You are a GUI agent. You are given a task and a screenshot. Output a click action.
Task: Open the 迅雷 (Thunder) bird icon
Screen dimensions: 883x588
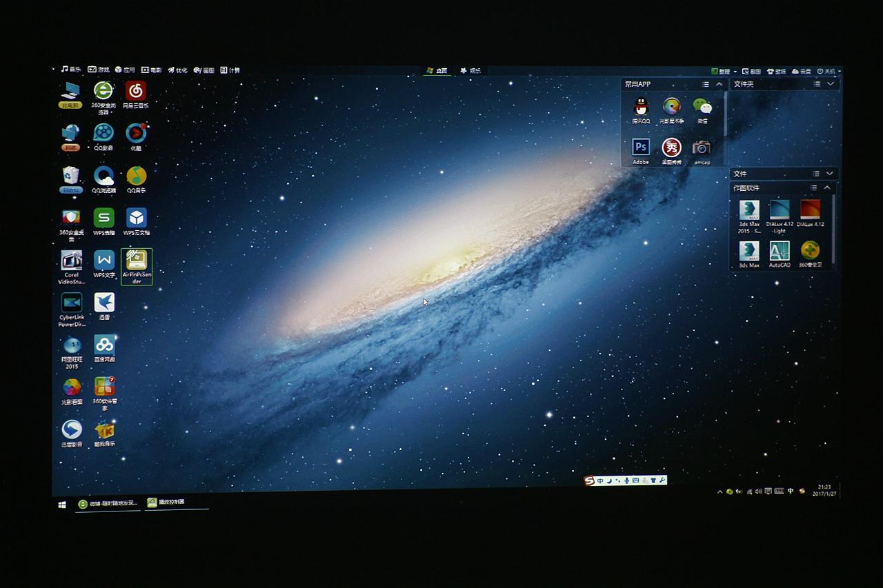coord(104,307)
